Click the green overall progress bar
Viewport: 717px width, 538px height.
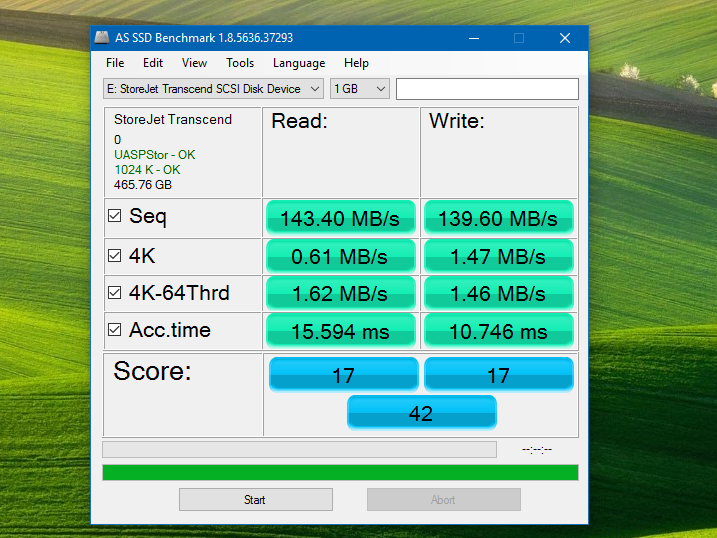pyautogui.click(x=340, y=473)
